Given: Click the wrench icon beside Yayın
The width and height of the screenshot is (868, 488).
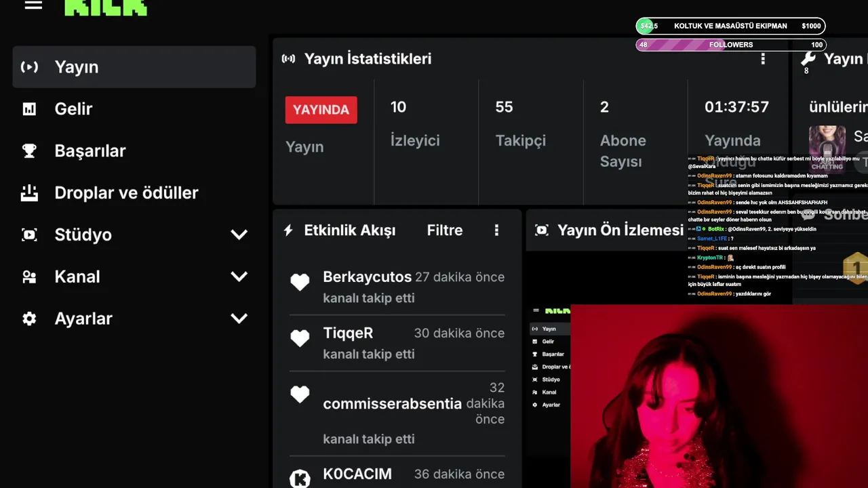Looking at the screenshot, I should 808,59.
